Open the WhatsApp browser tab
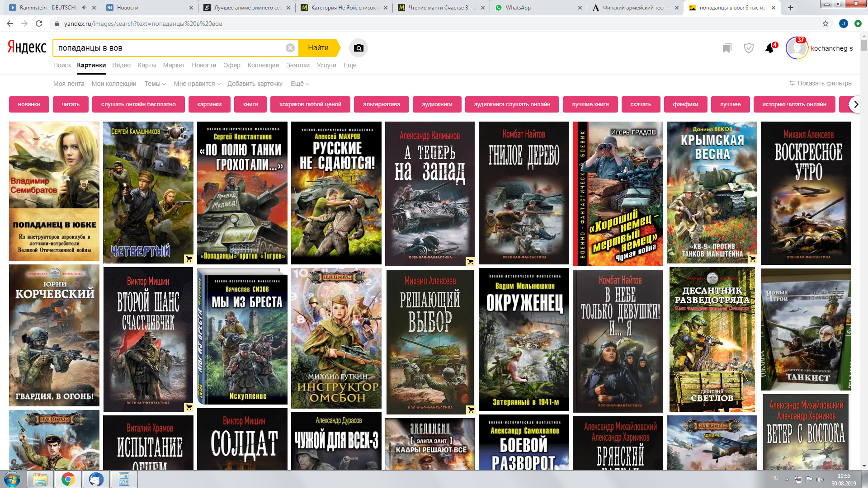This screenshot has width=868, height=499. click(x=518, y=8)
